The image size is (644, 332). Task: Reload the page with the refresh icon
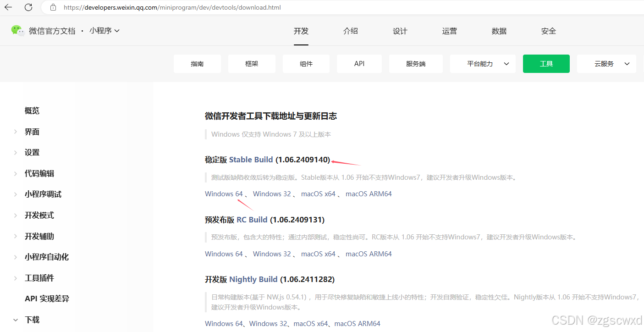pos(28,7)
